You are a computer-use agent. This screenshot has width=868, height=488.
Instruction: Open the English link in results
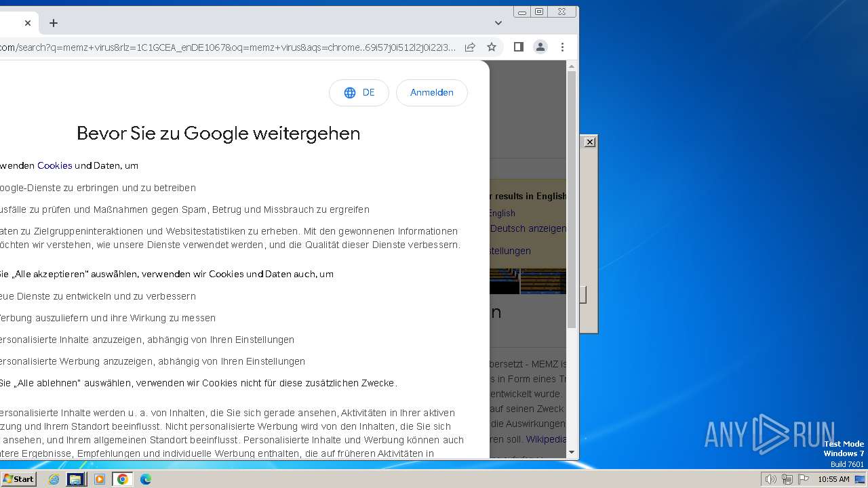point(502,213)
